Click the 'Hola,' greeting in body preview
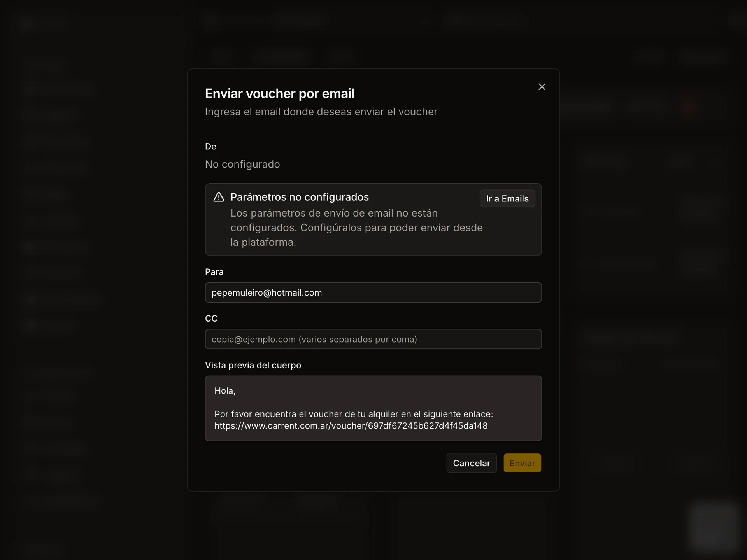Screen dimensions: 747x560 225,391
